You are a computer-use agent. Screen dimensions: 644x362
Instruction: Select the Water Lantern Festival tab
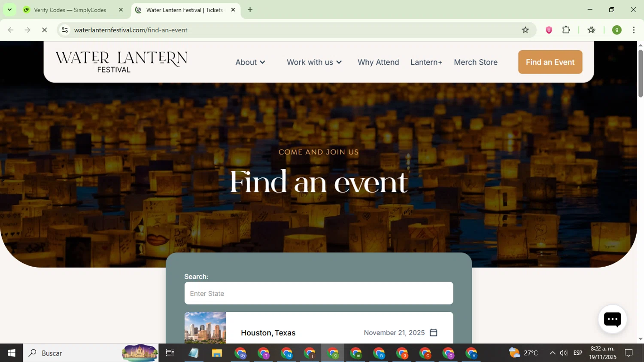185,10
